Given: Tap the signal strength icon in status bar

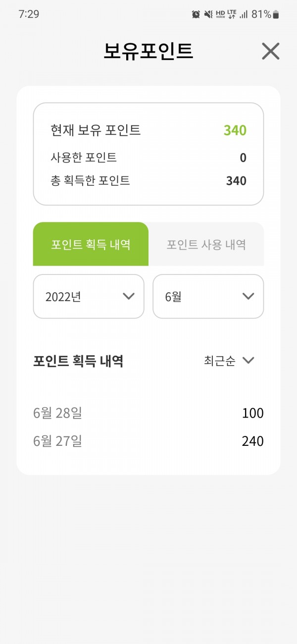Looking at the screenshot, I should tap(244, 14).
